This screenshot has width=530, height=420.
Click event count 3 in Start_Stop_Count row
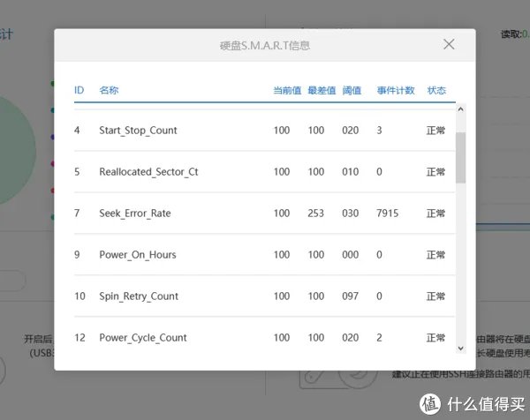pos(379,131)
